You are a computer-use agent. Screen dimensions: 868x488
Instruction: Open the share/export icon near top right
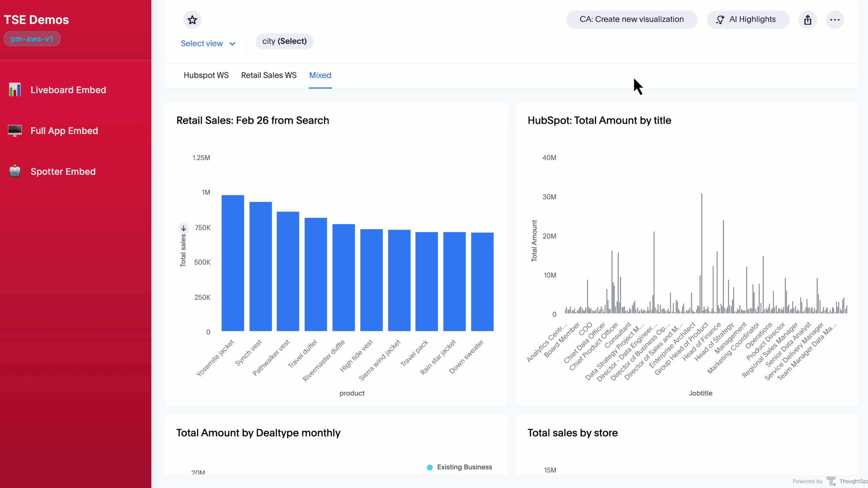click(x=808, y=20)
